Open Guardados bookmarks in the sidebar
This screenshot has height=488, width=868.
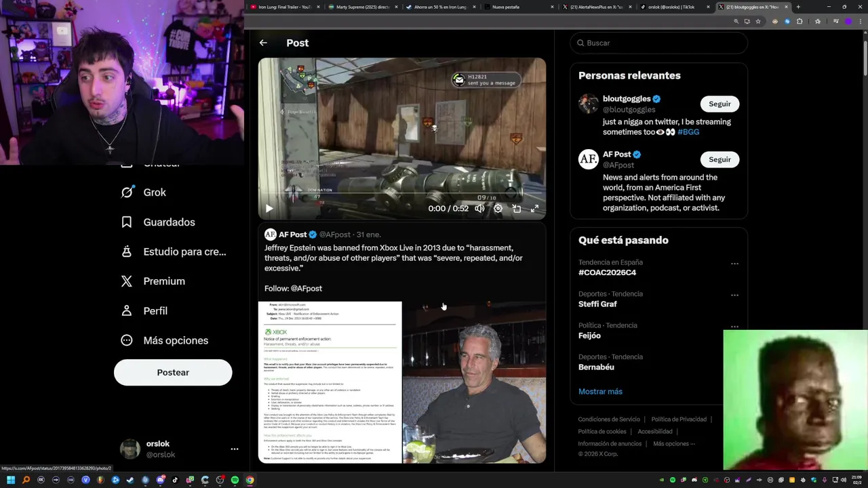tap(157, 222)
